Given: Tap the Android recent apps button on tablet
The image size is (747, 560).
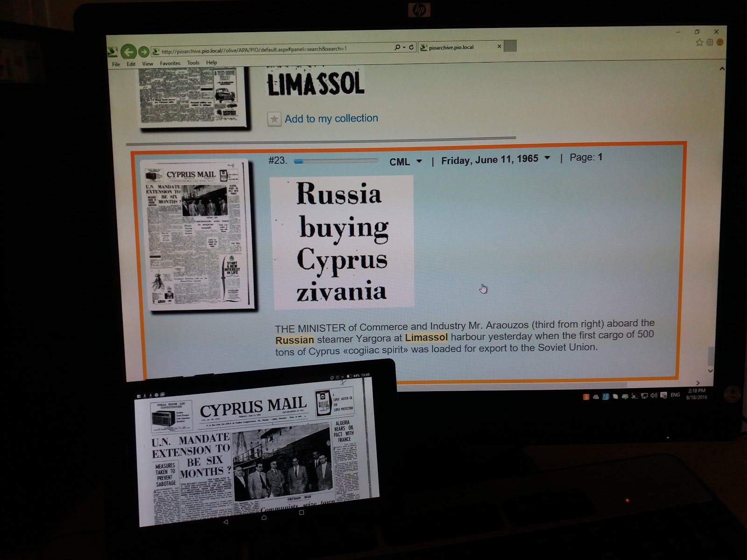Looking at the screenshot, I should point(302,512).
